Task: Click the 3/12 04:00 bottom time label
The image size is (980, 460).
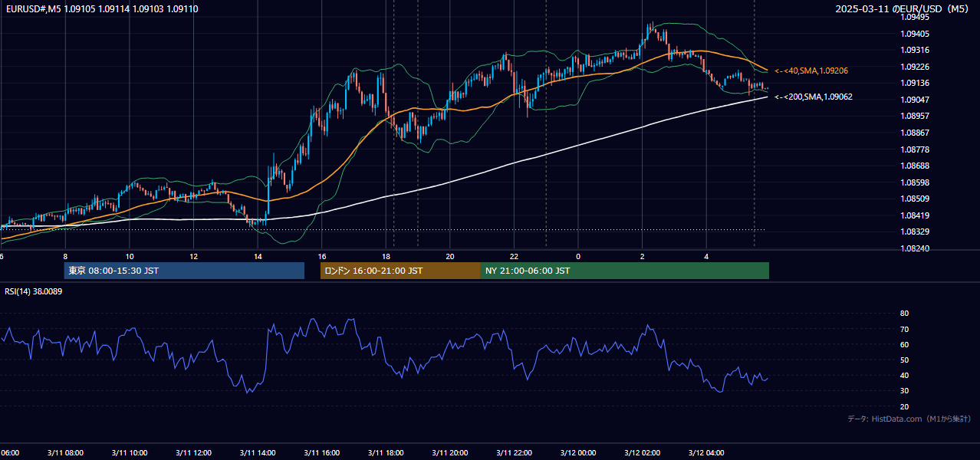Action: [706, 453]
